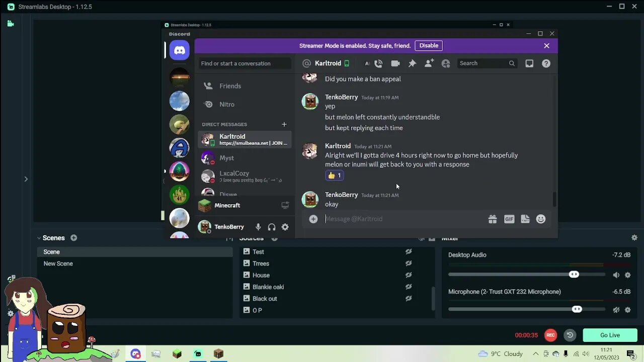Open the Nitro page in Discord
644x362 pixels.
coord(244,105)
